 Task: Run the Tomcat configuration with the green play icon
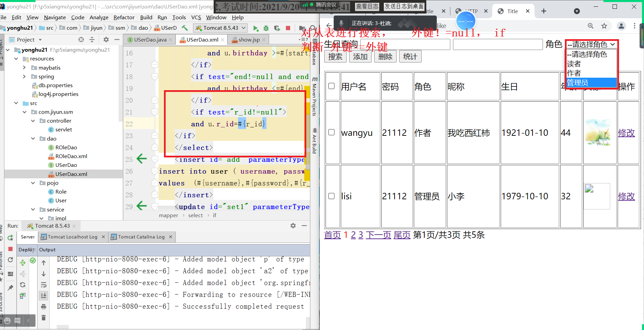click(256, 28)
